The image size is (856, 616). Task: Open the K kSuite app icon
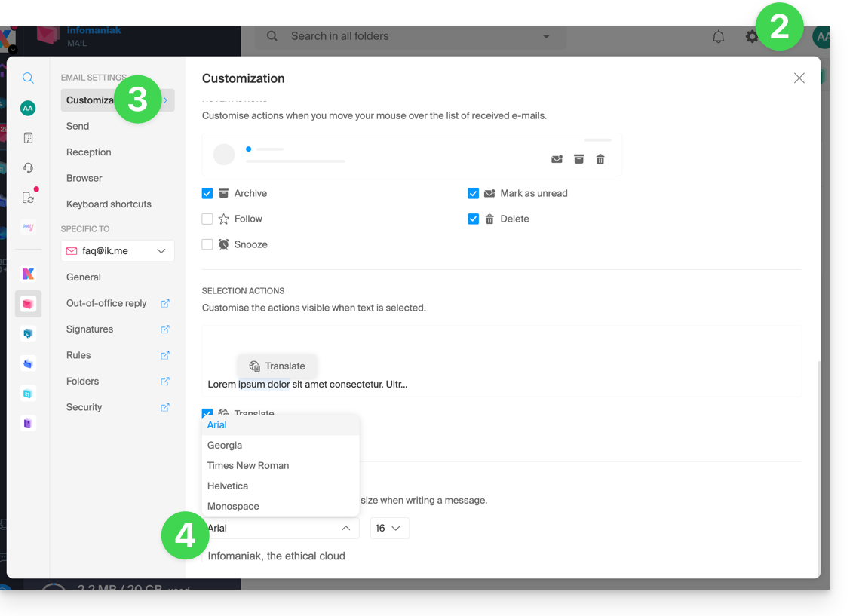point(28,274)
